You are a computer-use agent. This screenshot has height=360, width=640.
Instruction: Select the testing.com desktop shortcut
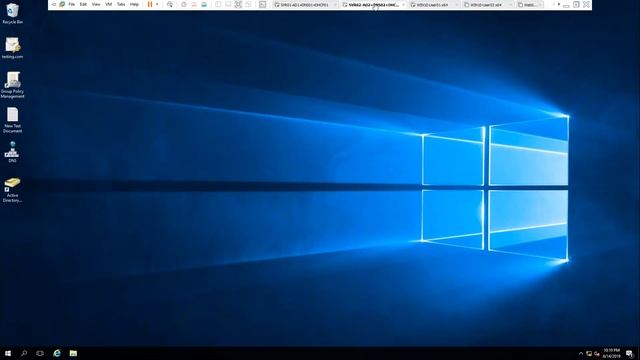(x=12, y=48)
